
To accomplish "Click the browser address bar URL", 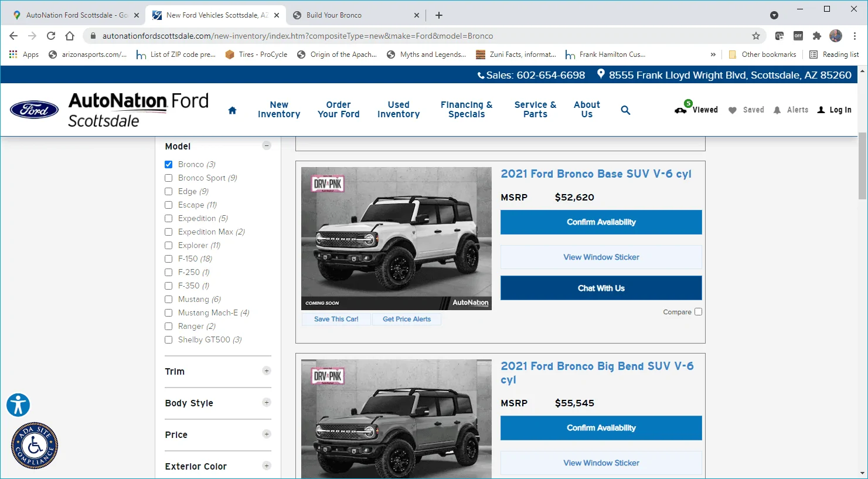I will [298, 36].
